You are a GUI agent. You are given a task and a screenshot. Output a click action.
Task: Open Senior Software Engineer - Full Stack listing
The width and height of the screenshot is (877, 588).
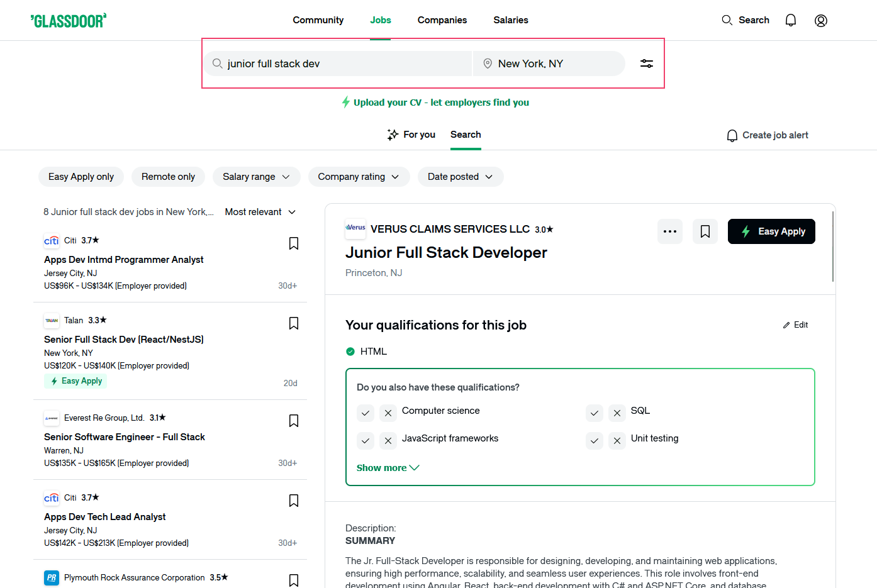click(x=125, y=437)
